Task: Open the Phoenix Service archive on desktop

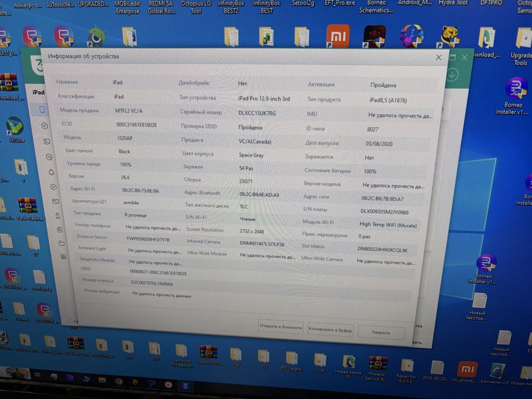Action: [x=377, y=369]
